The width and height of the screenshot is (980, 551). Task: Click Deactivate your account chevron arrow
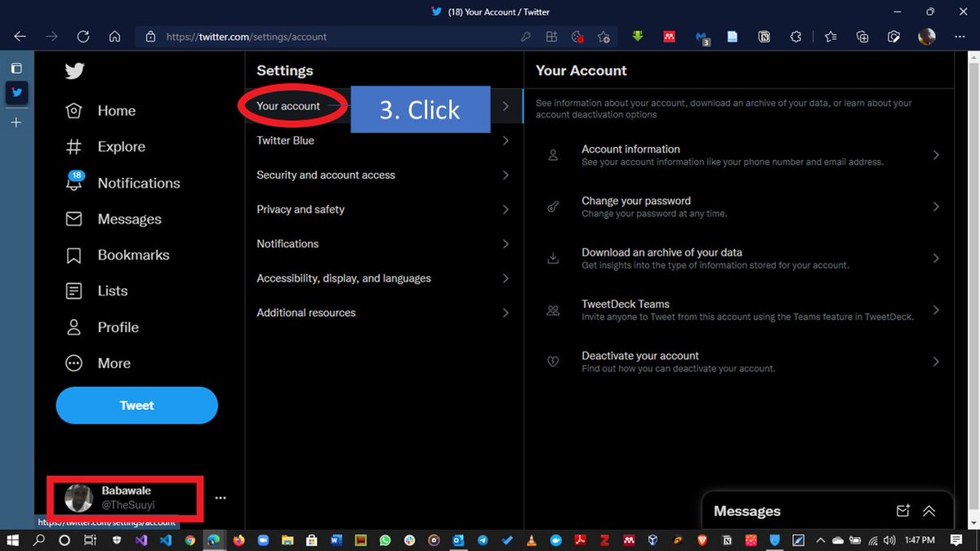[936, 362]
